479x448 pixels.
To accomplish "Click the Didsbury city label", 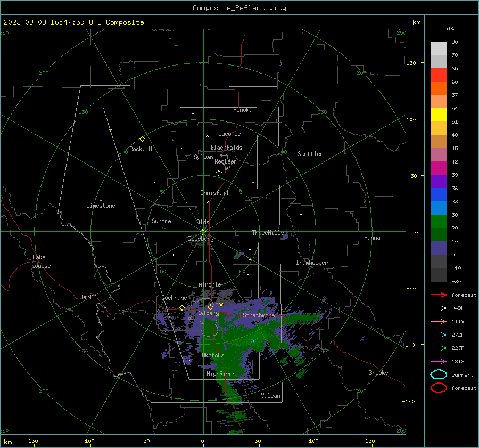I will coord(201,239).
